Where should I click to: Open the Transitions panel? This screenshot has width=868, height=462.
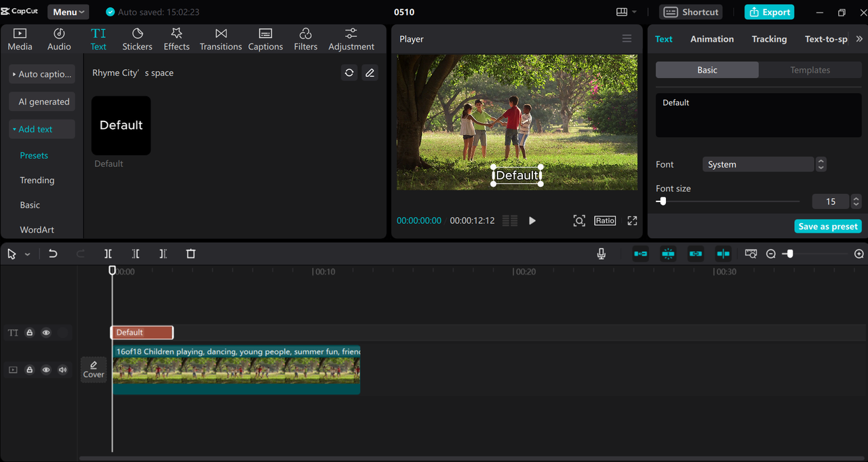point(220,39)
